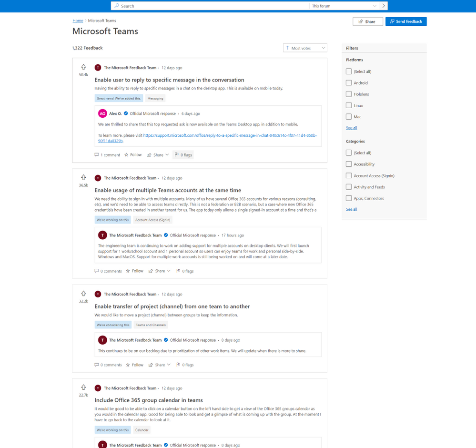Click the We're working on this tag on multiple accounts post

(x=112, y=220)
